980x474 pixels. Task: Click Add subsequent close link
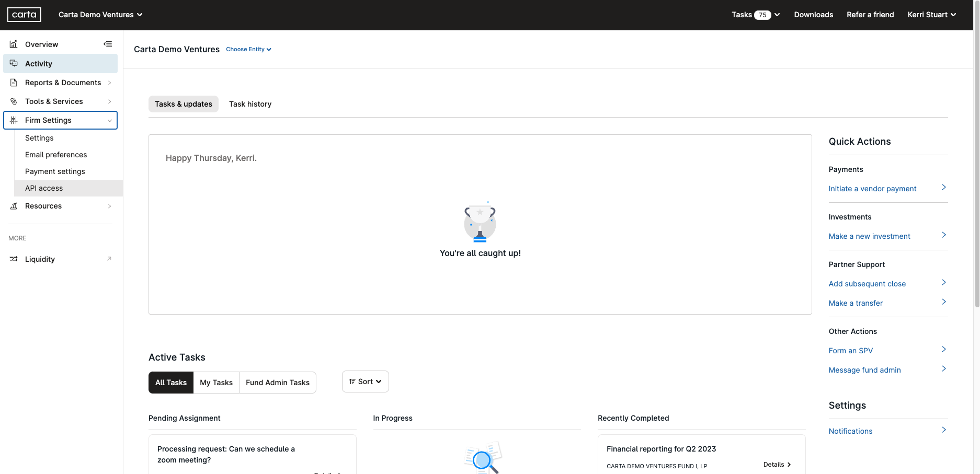pos(867,284)
